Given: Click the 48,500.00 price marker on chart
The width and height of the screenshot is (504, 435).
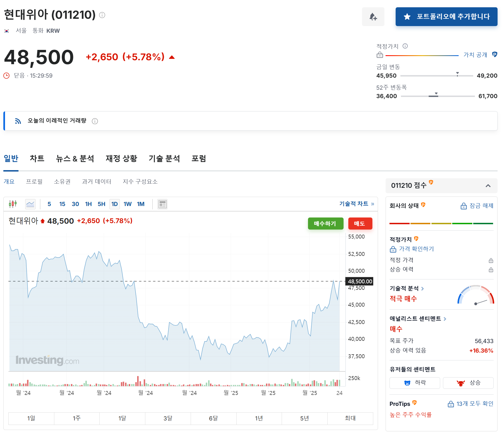Looking at the screenshot, I should (x=360, y=281).
